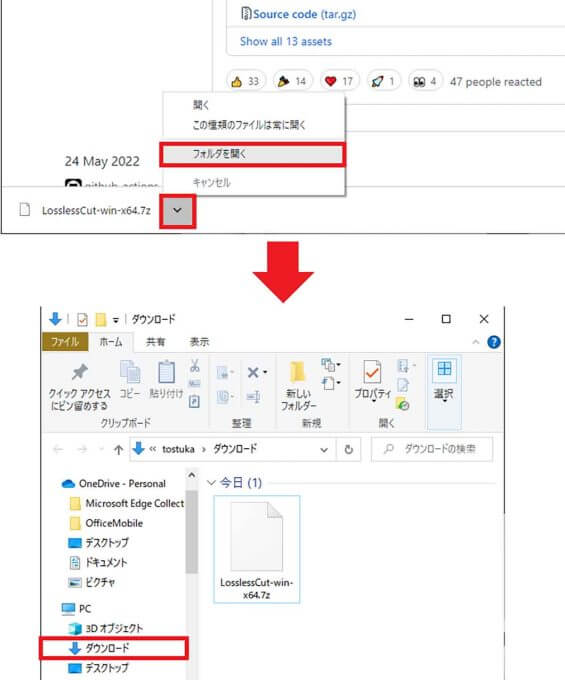Click the 貼り付け ribbon icon

(x=167, y=372)
